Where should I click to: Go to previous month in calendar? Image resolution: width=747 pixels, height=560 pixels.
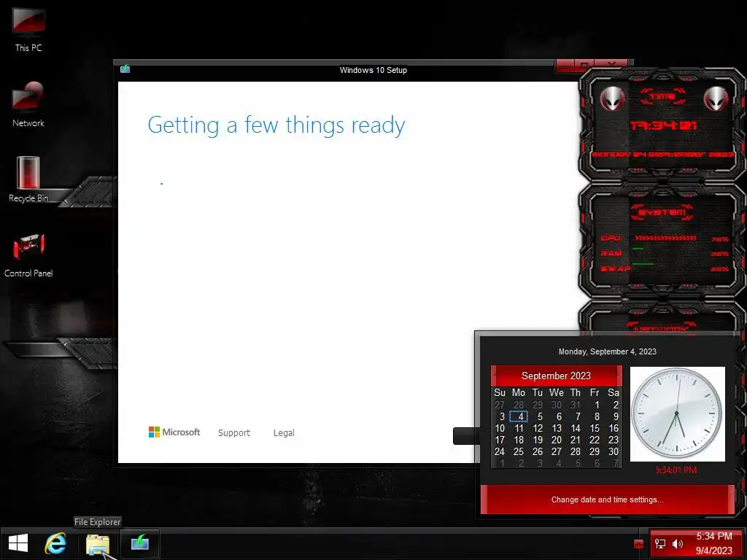coord(495,376)
